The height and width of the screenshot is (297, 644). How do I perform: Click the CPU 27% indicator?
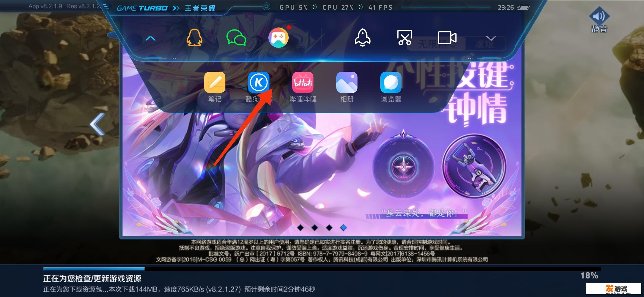338,7
